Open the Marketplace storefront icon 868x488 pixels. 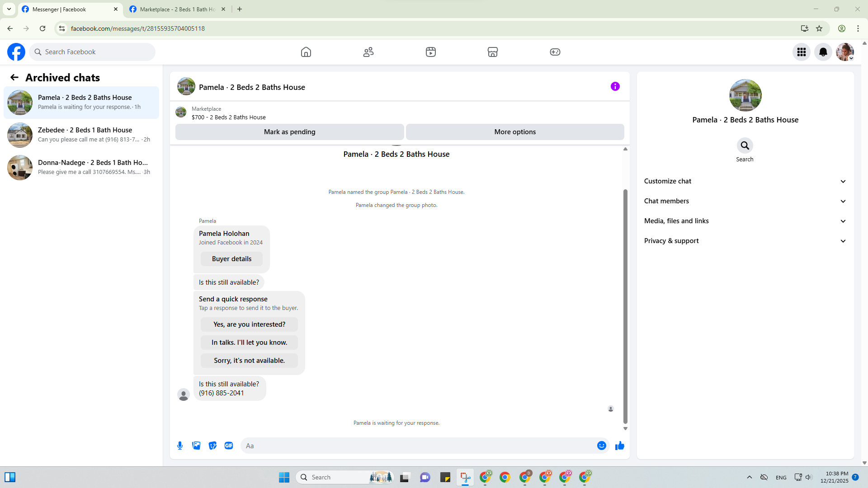coord(493,52)
